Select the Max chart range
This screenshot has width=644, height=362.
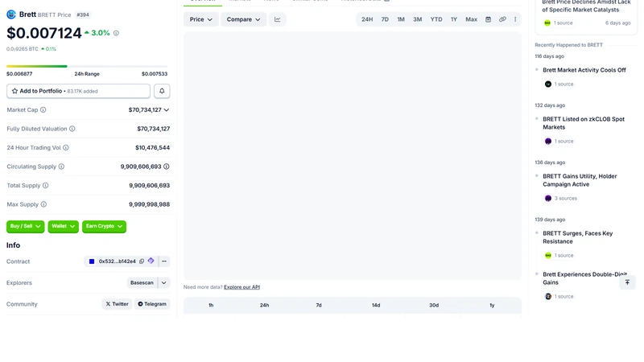pos(471,19)
